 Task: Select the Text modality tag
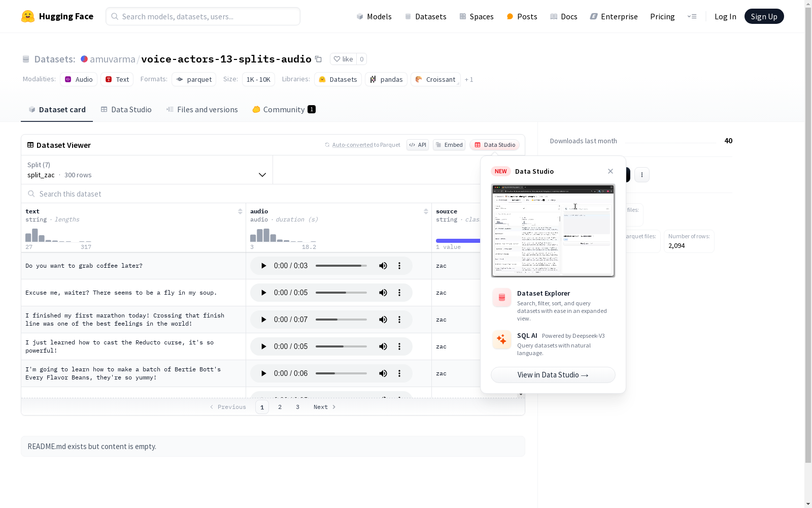tap(117, 79)
